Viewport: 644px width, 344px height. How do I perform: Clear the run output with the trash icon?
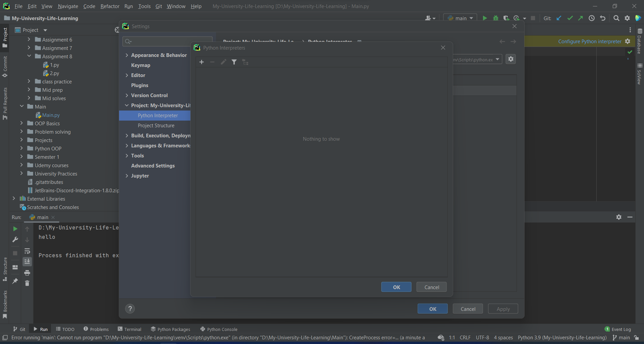pos(27,283)
